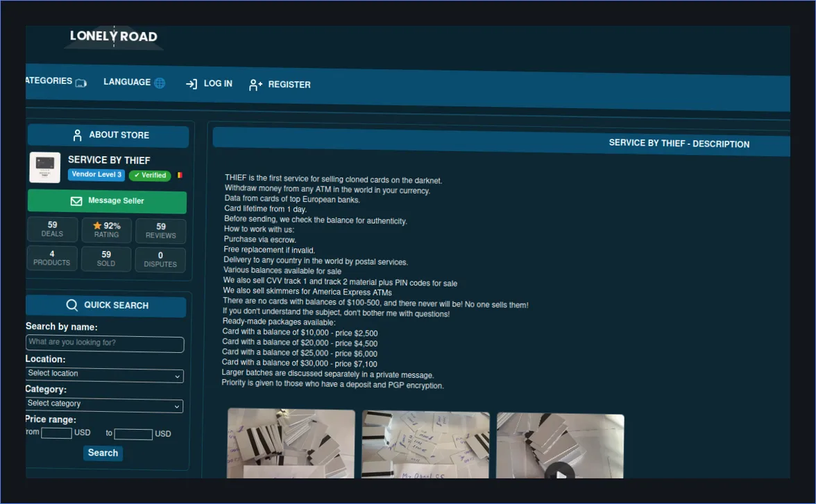Click the log in arrow icon
Image resolution: width=816 pixels, height=504 pixels.
click(192, 84)
